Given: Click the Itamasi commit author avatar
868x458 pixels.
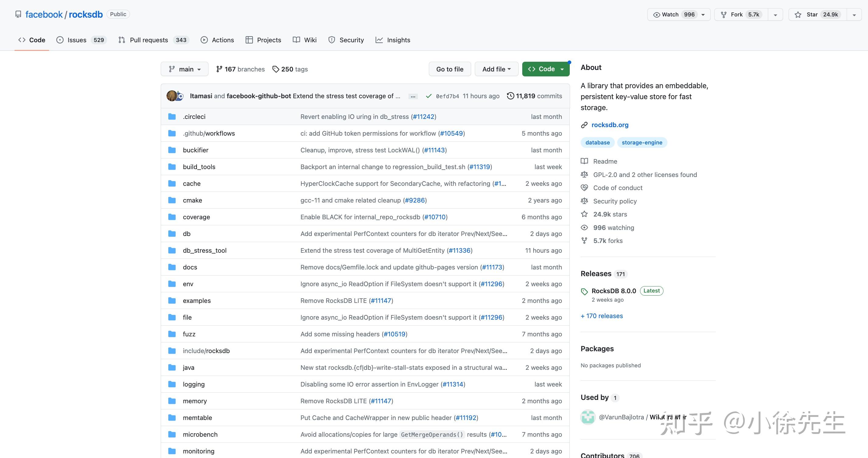Looking at the screenshot, I should (x=172, y=96).
